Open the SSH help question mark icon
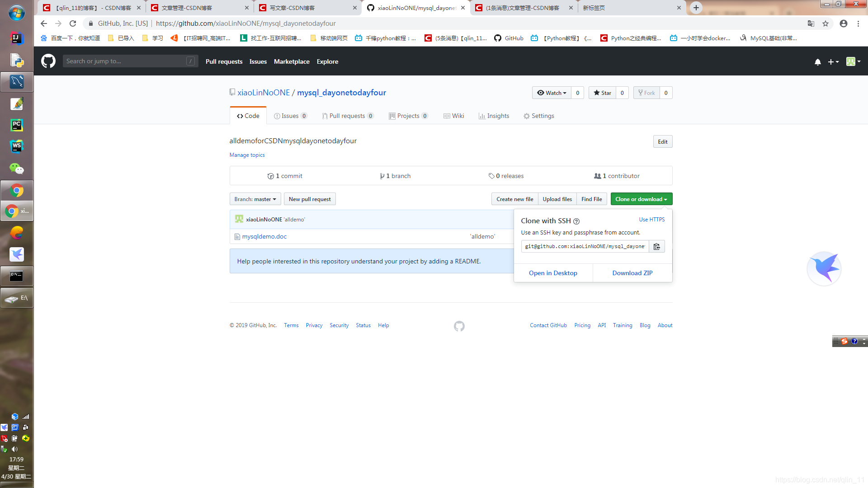This screenshot has height=488, width=868. 576,221
